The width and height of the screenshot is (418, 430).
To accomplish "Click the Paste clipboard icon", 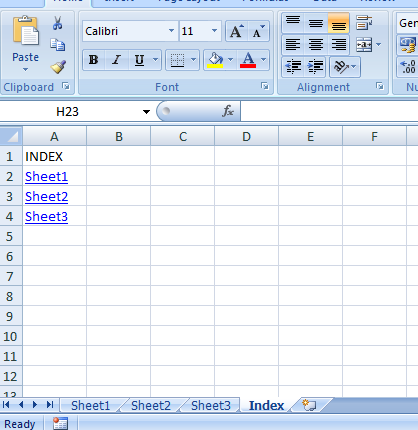I will pos(26,31).
